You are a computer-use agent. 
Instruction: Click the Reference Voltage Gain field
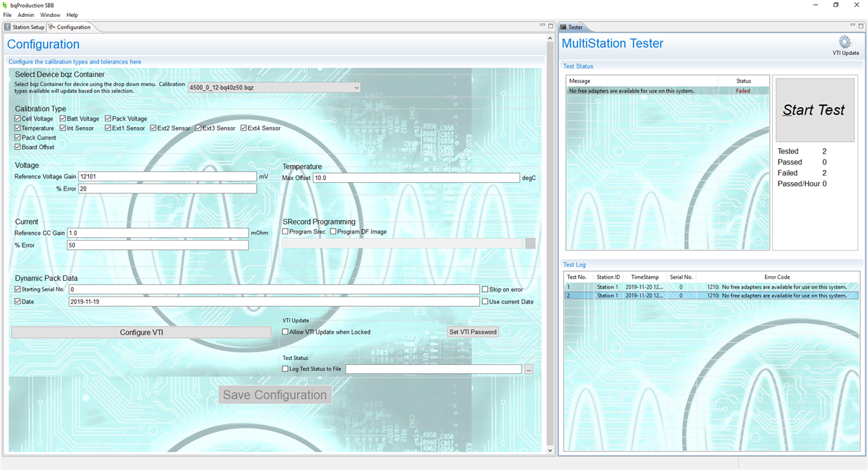coord(167,176)
